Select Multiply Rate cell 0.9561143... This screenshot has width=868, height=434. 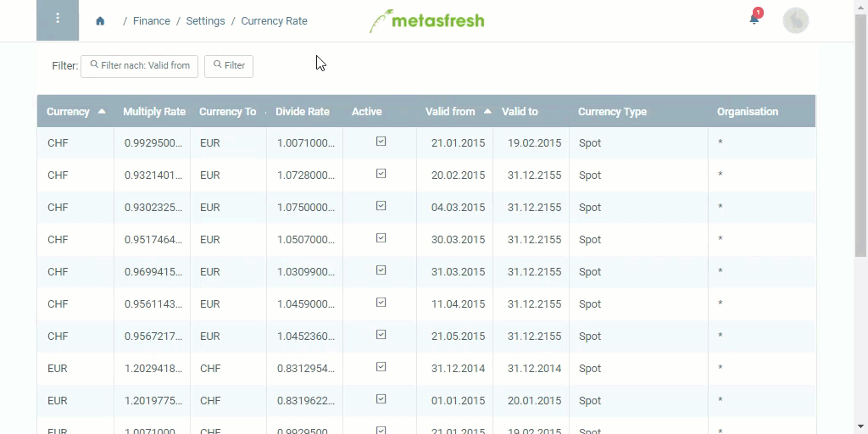153,303
